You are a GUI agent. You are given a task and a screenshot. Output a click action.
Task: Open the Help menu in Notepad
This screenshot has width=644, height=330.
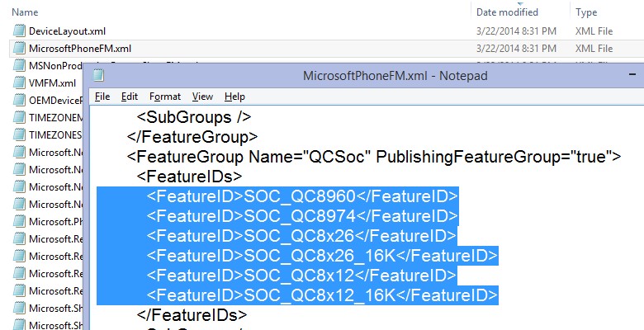click(234, 97)
